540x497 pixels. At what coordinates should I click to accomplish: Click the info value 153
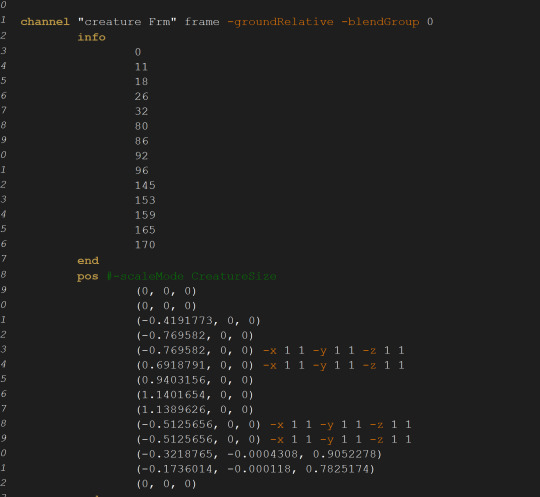145,200
